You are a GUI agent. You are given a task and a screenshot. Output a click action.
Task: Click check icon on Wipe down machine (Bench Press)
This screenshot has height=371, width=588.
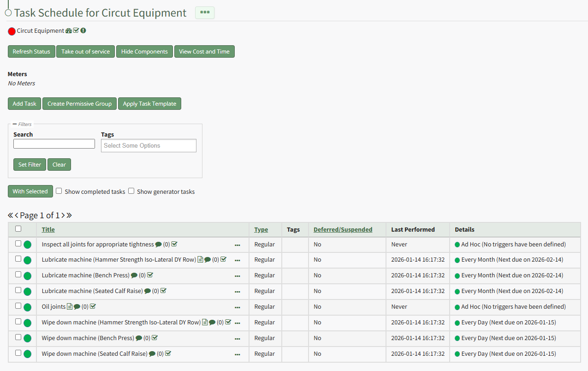click(x=154, y=338)
